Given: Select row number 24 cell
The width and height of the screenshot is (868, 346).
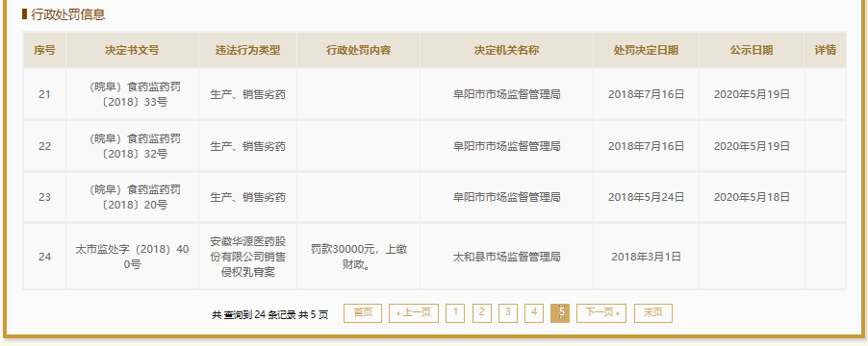Looking at the screenshot, I should [x=44, y=257].
